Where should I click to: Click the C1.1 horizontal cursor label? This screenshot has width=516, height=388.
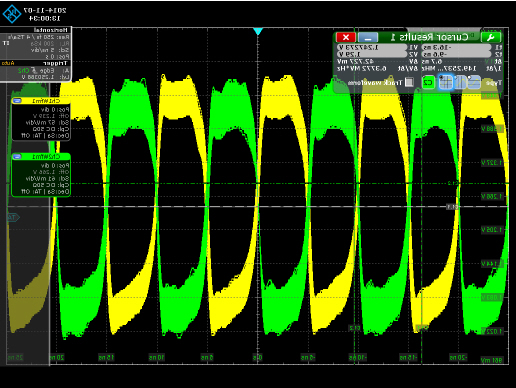pyautogui.click(x=452, y=207)
